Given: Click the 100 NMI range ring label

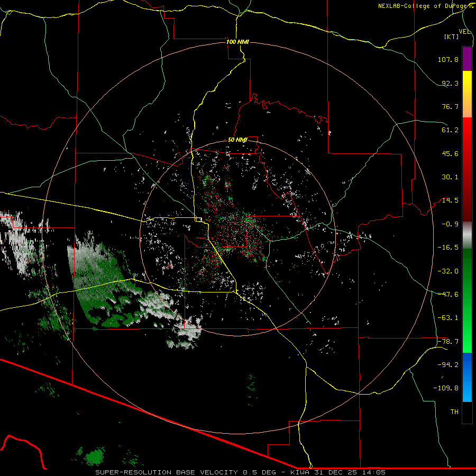Looking at the screenshot, I should pos(237,42).
